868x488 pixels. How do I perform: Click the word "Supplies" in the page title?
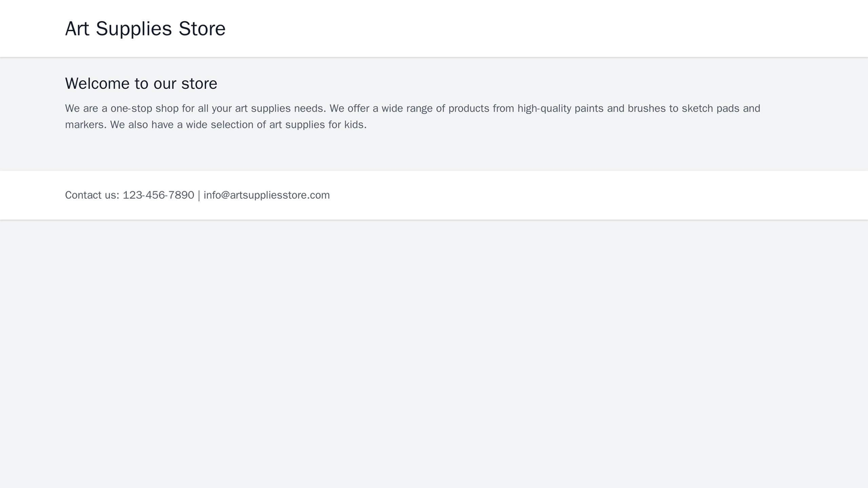[134, 29]
